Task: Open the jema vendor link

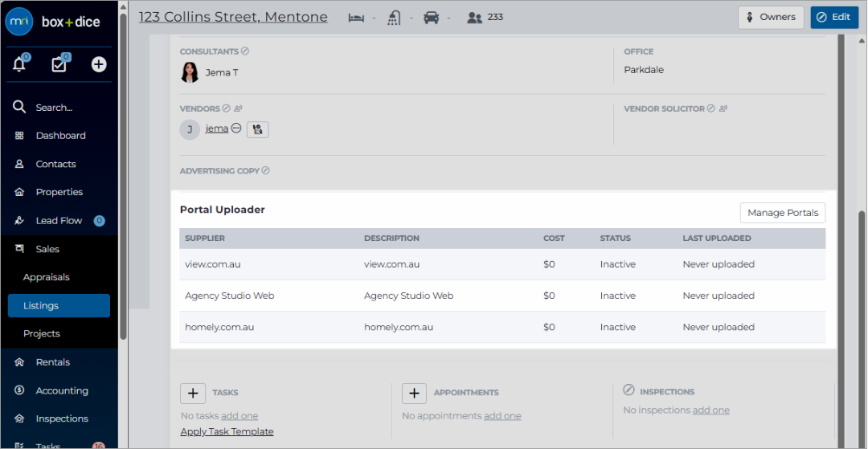Action: pos(217,129)
